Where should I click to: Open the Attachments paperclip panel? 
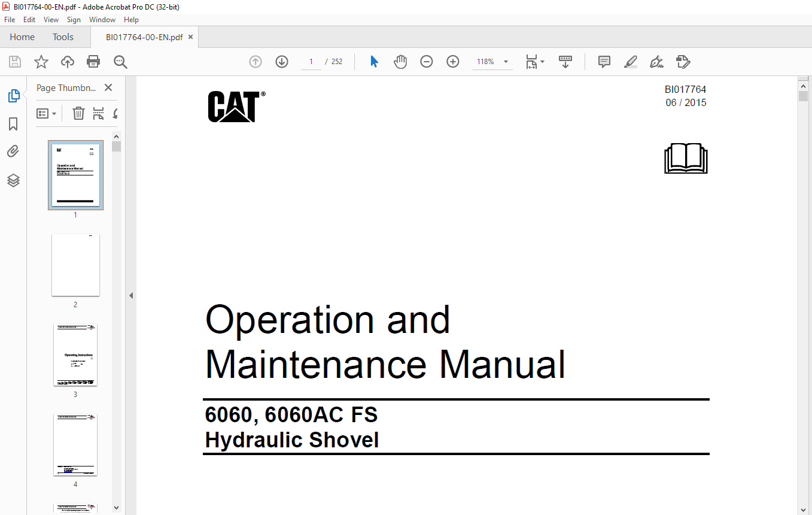13,152
